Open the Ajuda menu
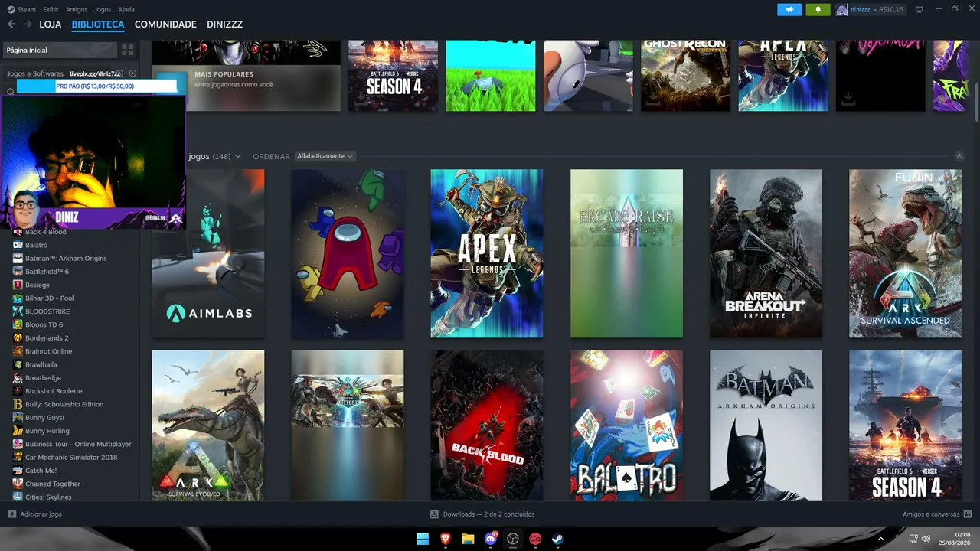The height and width of the screenshot is (551, 980). [126, 9]
